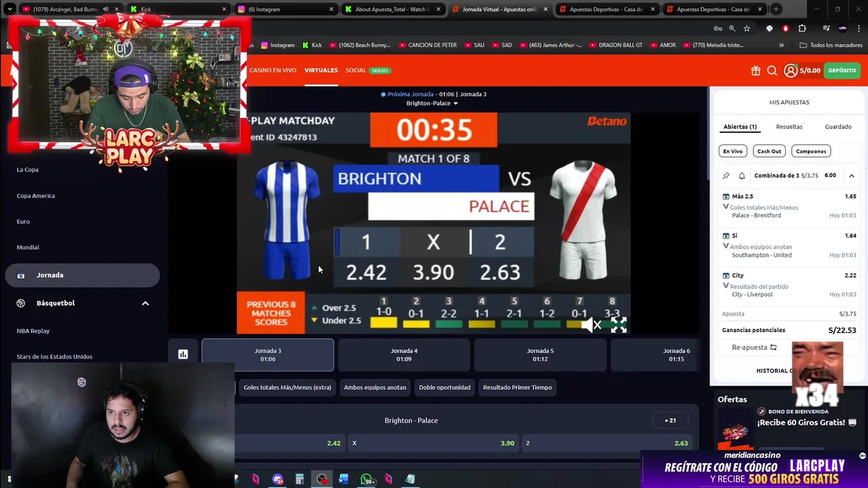Select the Jornada 5 01:12 round

(x=540, y=354)
